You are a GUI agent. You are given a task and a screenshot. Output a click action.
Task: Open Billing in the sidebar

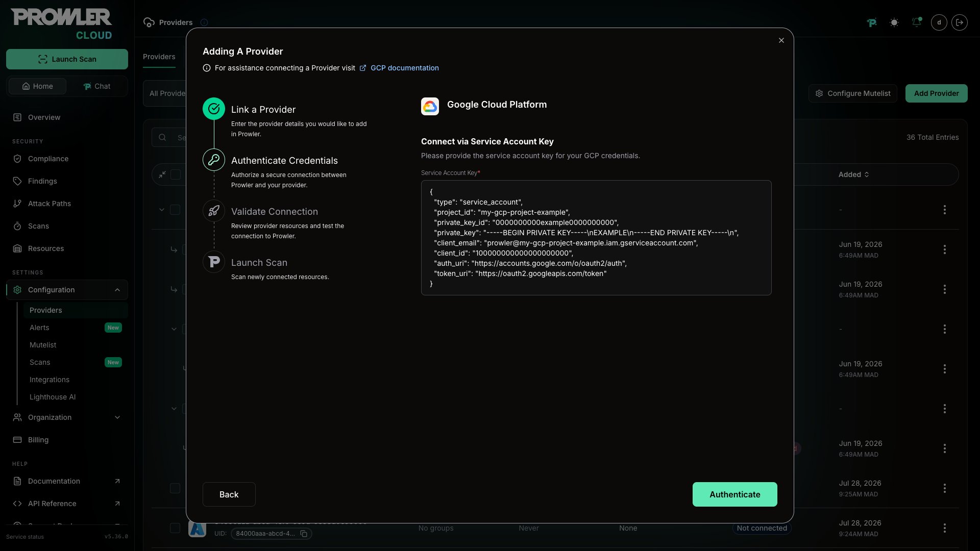[38, 440]
